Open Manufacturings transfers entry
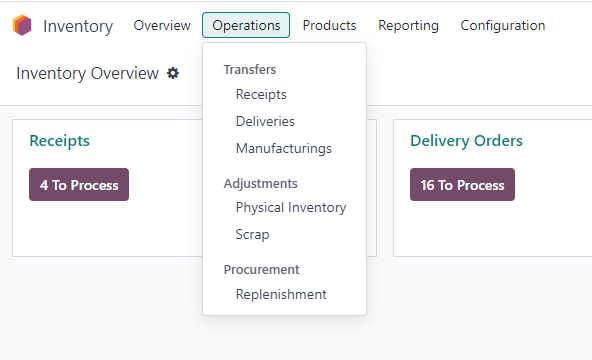Image resolution: width=592 pixels, height=360 pixels. [x=284, y=148]
